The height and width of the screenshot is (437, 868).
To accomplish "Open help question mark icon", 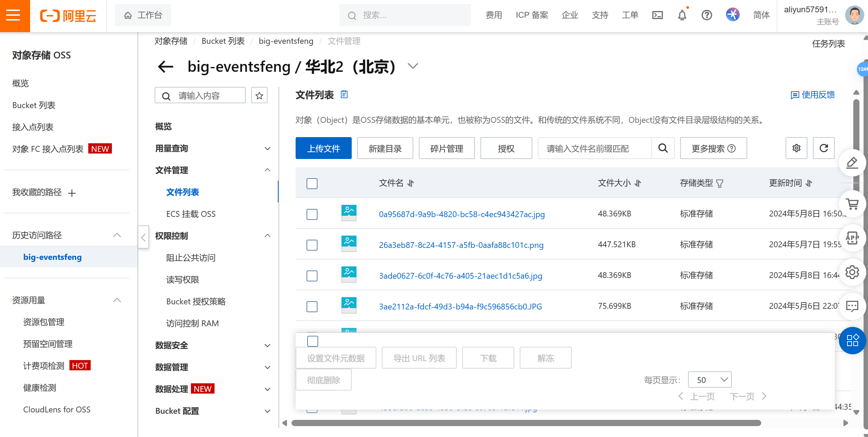I will pos(707,15).
